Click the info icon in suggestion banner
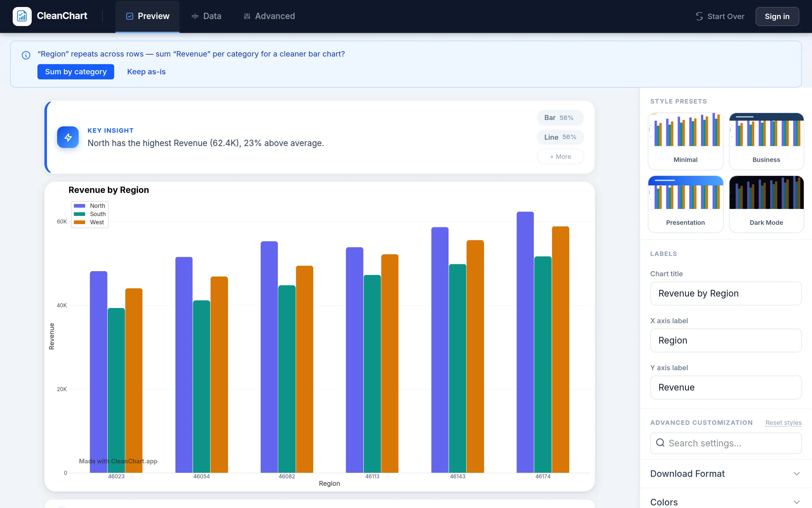The image size is (812, 508). 26,55
